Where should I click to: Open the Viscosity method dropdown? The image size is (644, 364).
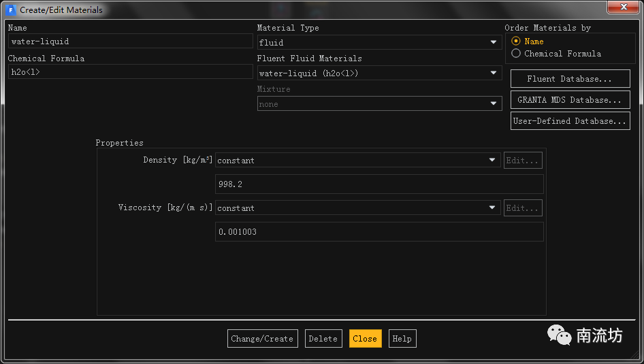pyautogui.click(x=357, y=208)
